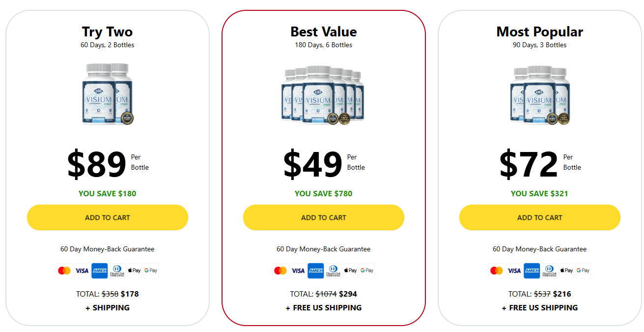
Task: Click Mastercard icon in Try Two card
Action: [x=64, y=271]
